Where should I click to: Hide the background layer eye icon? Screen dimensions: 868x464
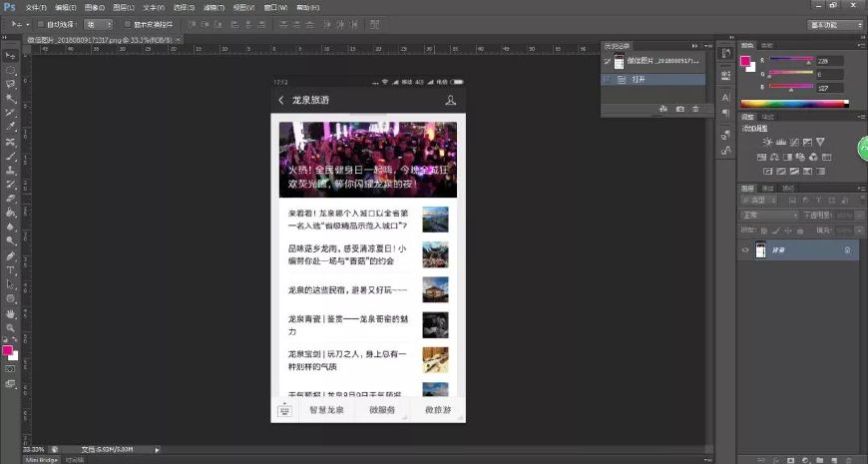[x=745, y=250]
